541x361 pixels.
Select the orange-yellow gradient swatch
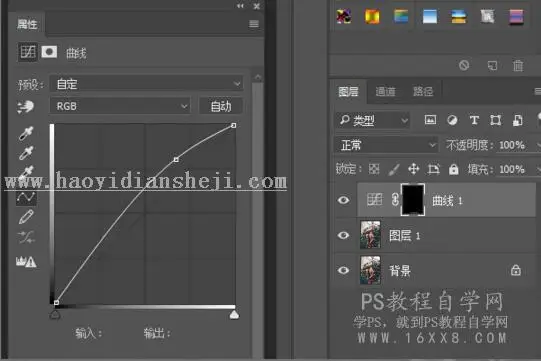pyautogui.click(x=372, y=16)
